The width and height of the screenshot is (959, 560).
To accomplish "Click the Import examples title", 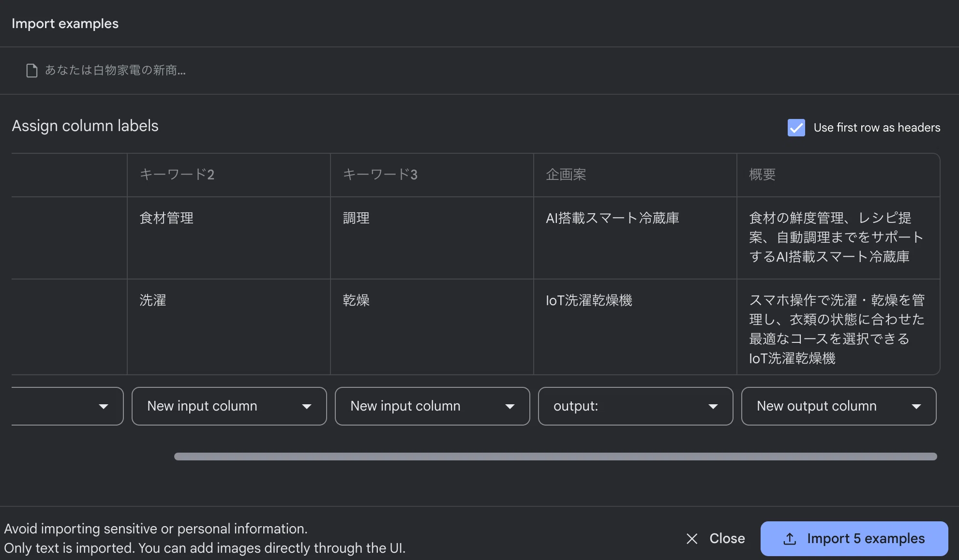I will click(65, 24).
